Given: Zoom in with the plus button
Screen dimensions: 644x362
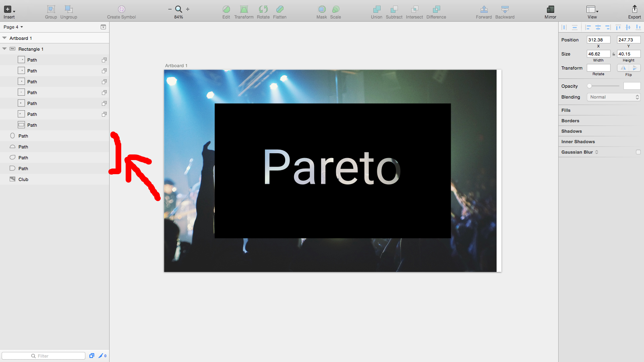Looking at the screenshot, I should [188, 9].
